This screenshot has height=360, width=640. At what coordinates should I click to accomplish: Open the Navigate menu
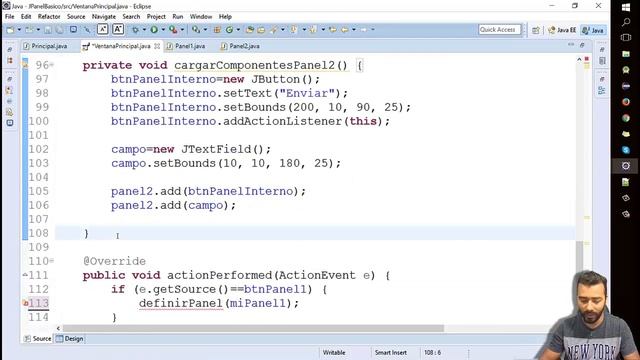[x=104, y=17]
